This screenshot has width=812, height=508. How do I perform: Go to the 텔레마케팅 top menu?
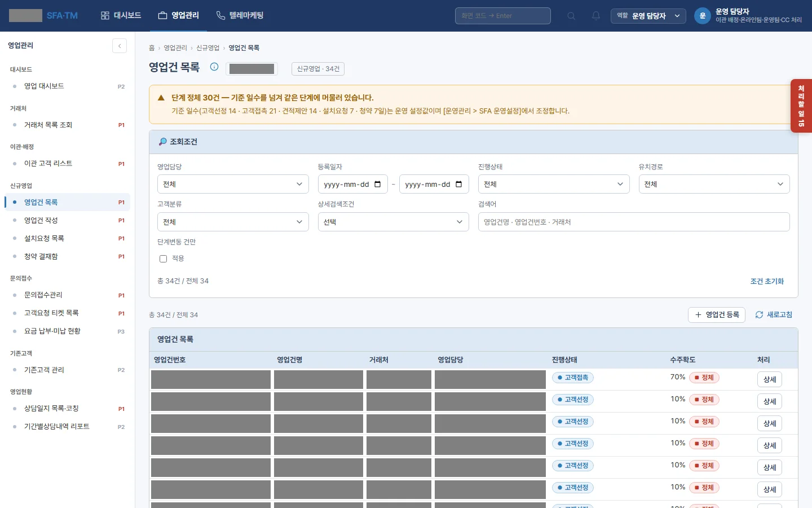(240, 16)
